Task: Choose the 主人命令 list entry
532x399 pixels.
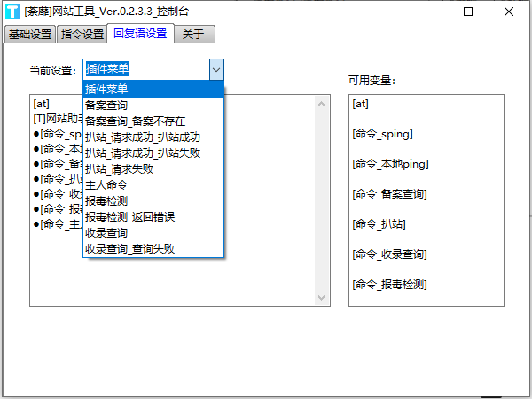Action: click(106, 184)
